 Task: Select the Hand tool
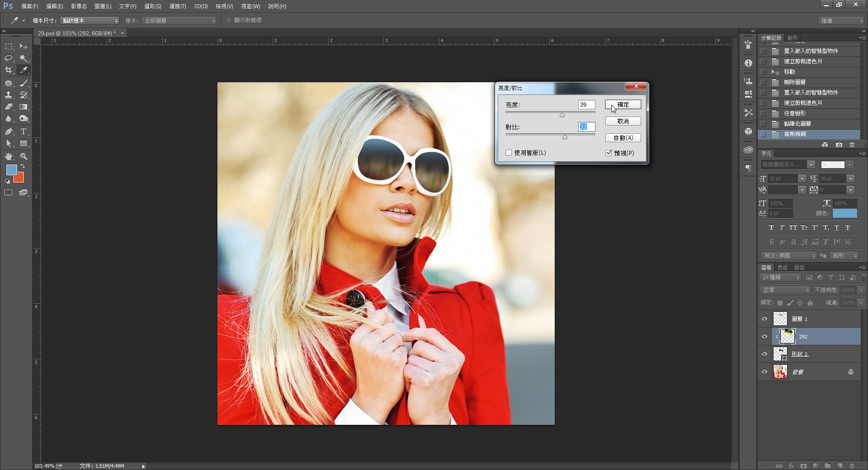tap(9, 156)
